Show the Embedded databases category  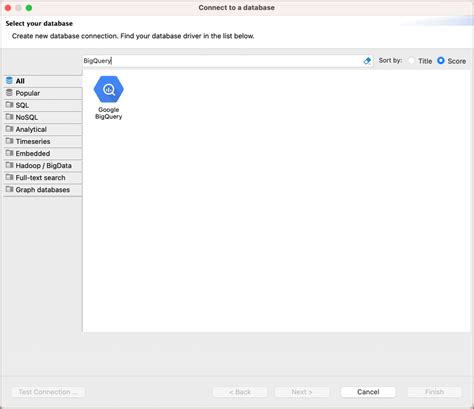(43, 154)
